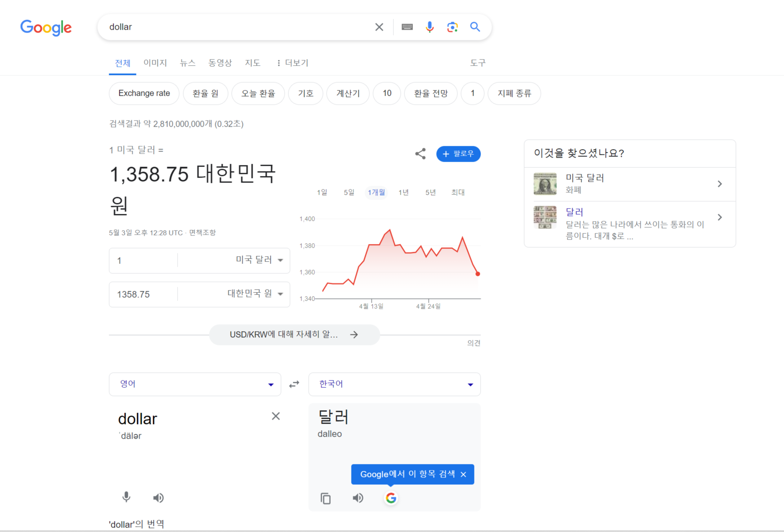This screenshot has height=532, width=784.
Task: Switch to 동영상 tab
Action: click(220, 63)
